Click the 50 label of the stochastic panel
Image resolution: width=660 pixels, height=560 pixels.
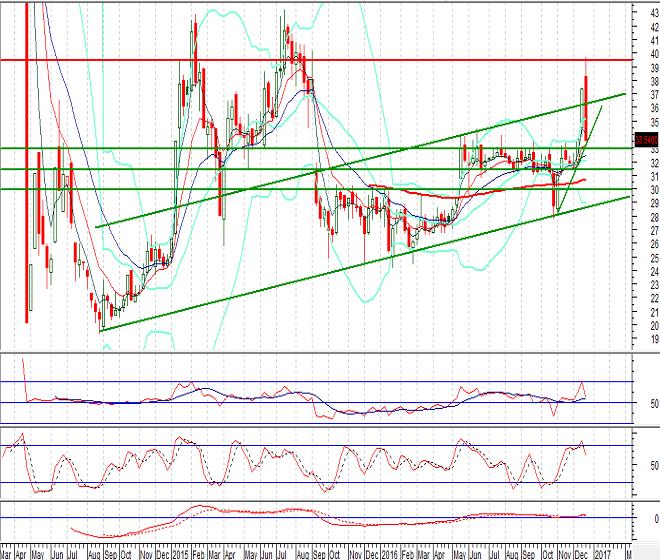(x=655, y=466)
